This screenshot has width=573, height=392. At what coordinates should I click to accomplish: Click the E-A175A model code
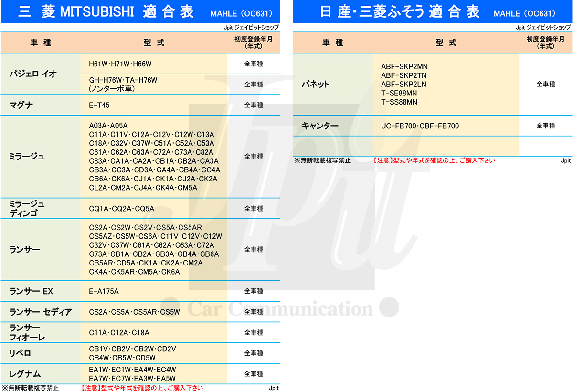point(104,291)
